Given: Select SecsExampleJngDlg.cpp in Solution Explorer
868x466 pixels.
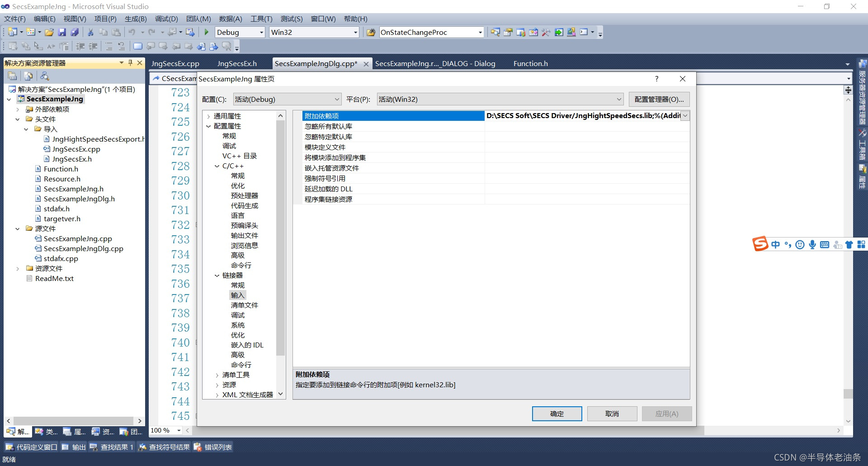Looking at the screenshot, I should [x=83, y=249].
